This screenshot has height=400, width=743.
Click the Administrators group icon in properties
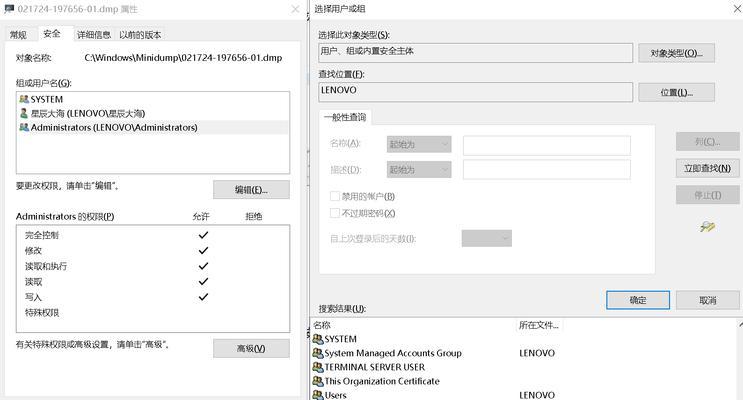coord(24,127)
